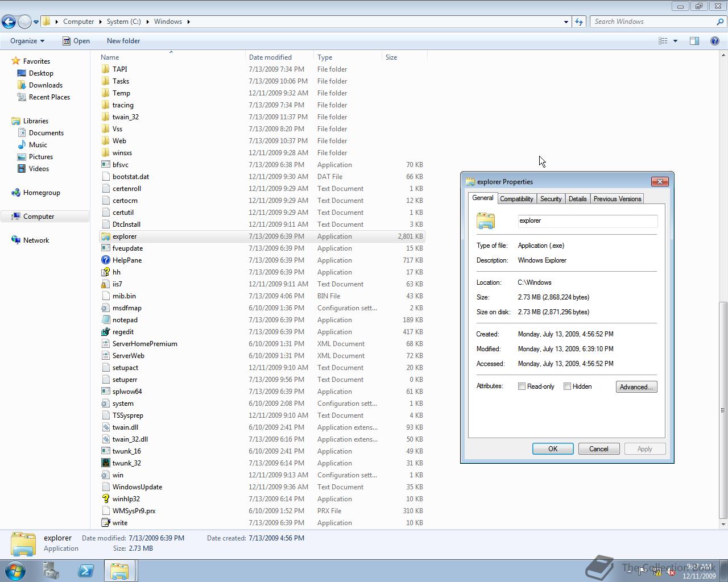The height and width of the screenshot is (582, 728).
Task: Open the Help question mark icon
Action: (x=715, y=41)
